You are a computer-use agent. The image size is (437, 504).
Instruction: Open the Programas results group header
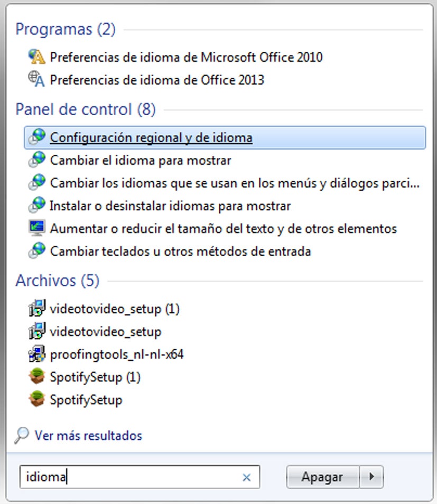coord(66,29)
